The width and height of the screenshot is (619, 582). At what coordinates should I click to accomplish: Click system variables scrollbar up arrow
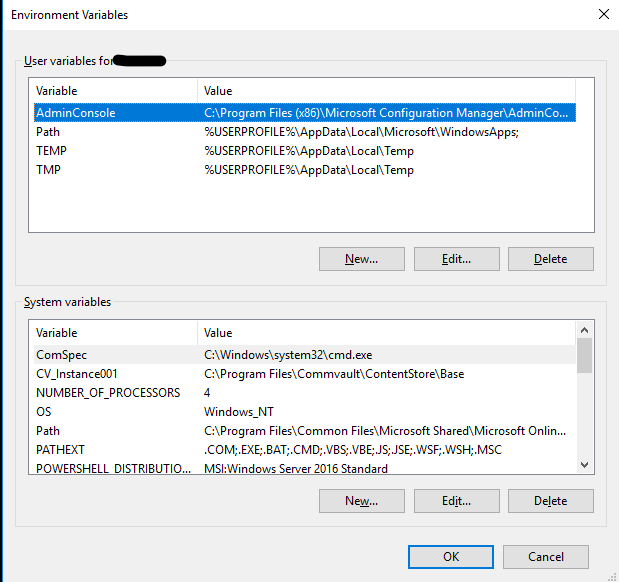[585, 330]
